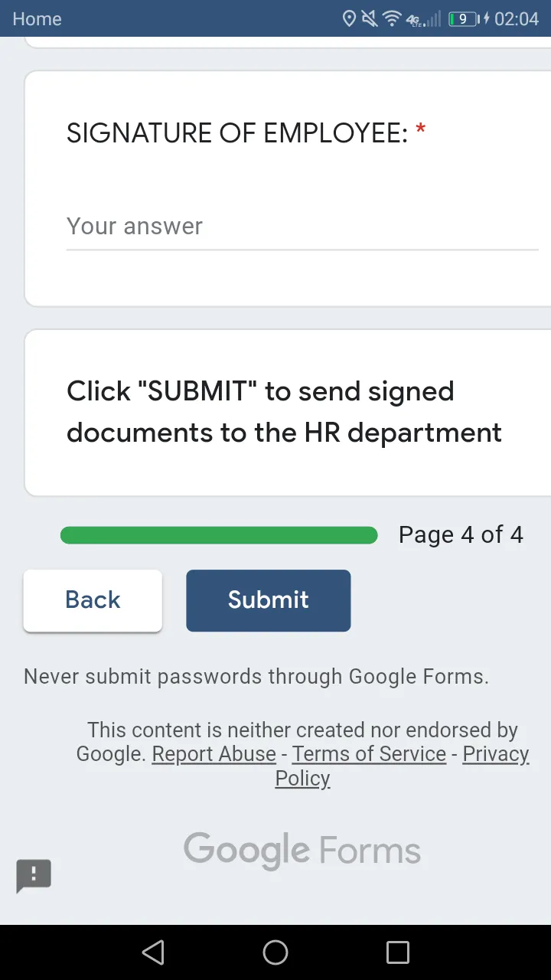The width and height of the screenshot is (551, 980).
Task: Open recent apps square icon
Action: click(398, 952)
